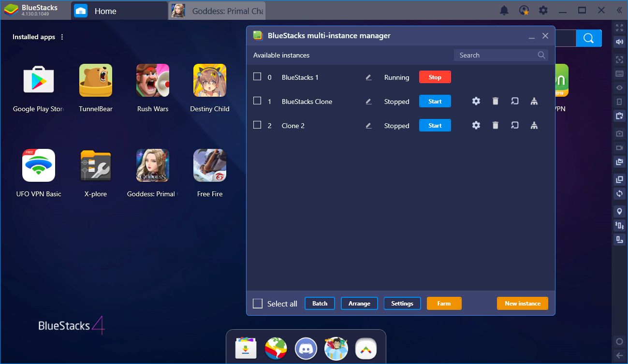Viewport: 628px width, 364px height.
Task: Launch TunnelBear app
Action: (x=96, y=80)
